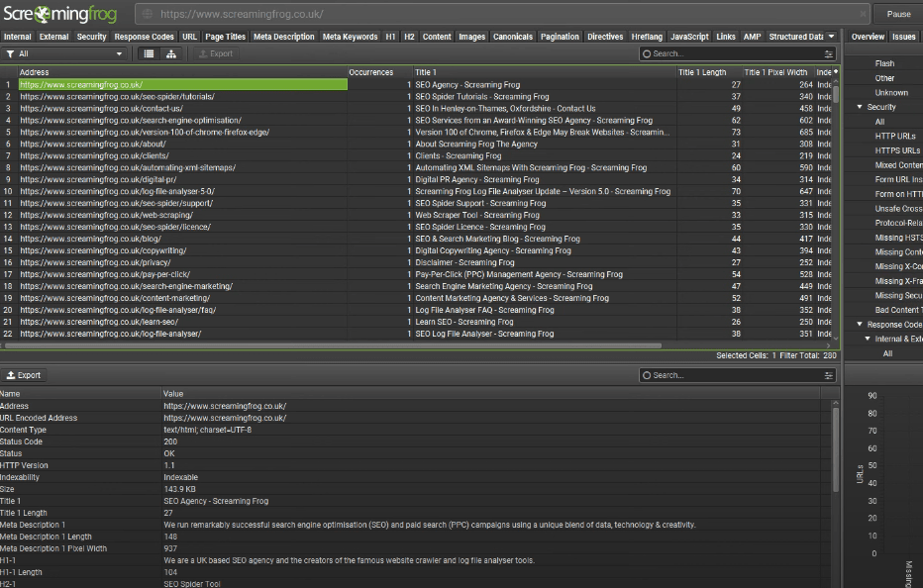The width and height of the screenshot is (923, 588).
Task: Open search options in top search bar
Action: pyautogui.click(x=828, y=54)
